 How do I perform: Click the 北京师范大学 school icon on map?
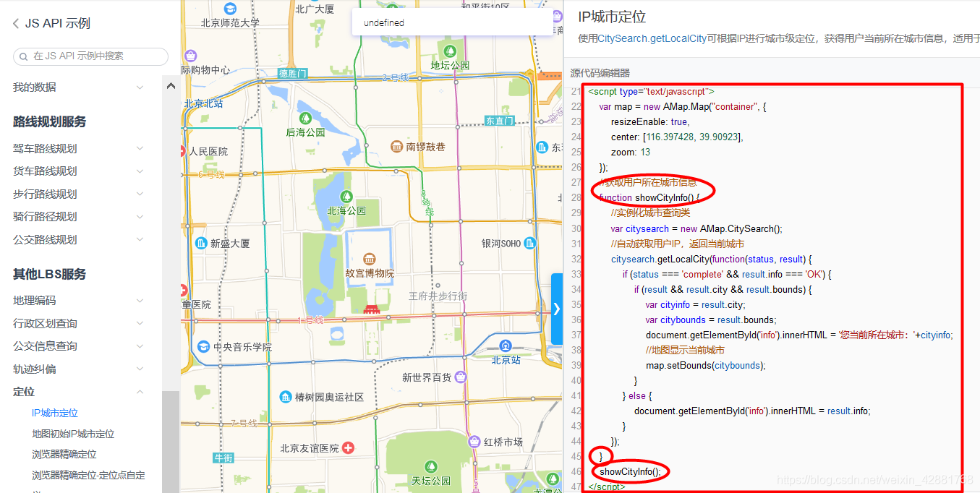click(230, 9)
